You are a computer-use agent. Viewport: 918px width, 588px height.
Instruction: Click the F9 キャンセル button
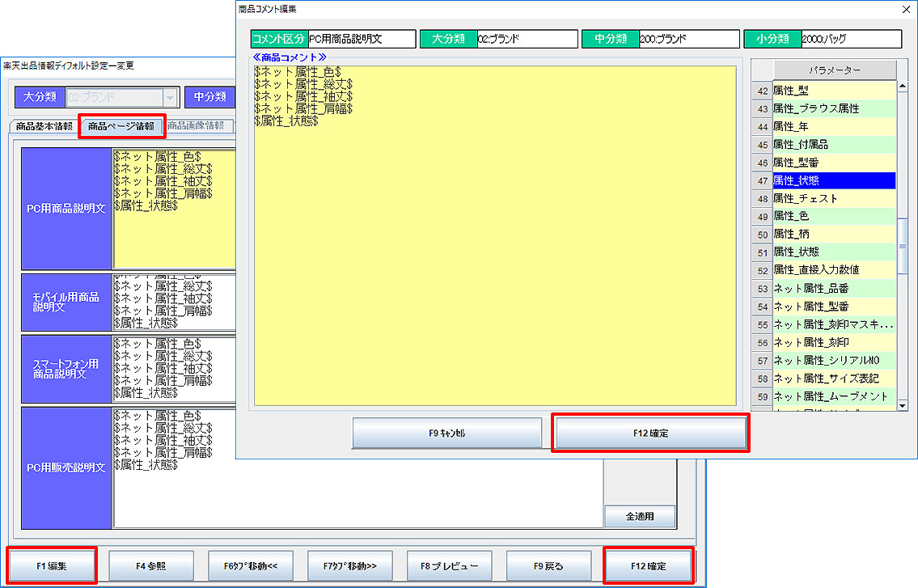pos(446,434)
